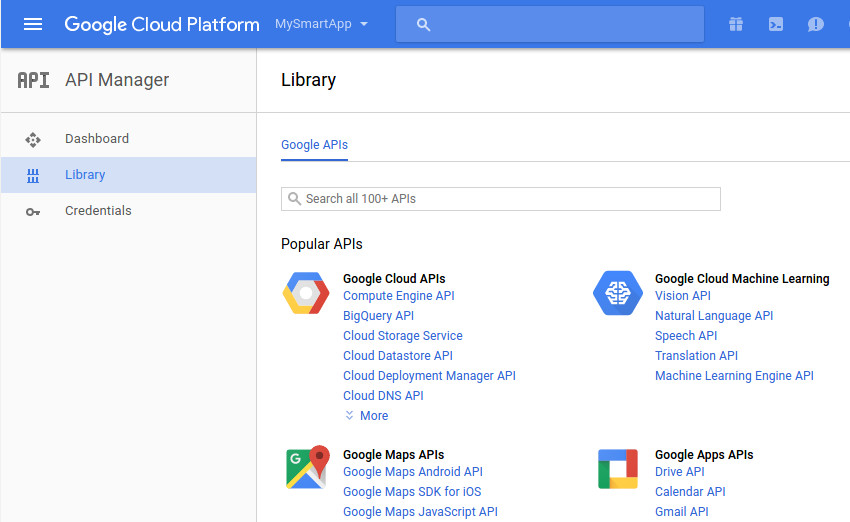850x522 pixels.
Task: Open the Cloud Datastore API link
Action: pos(398,356)
